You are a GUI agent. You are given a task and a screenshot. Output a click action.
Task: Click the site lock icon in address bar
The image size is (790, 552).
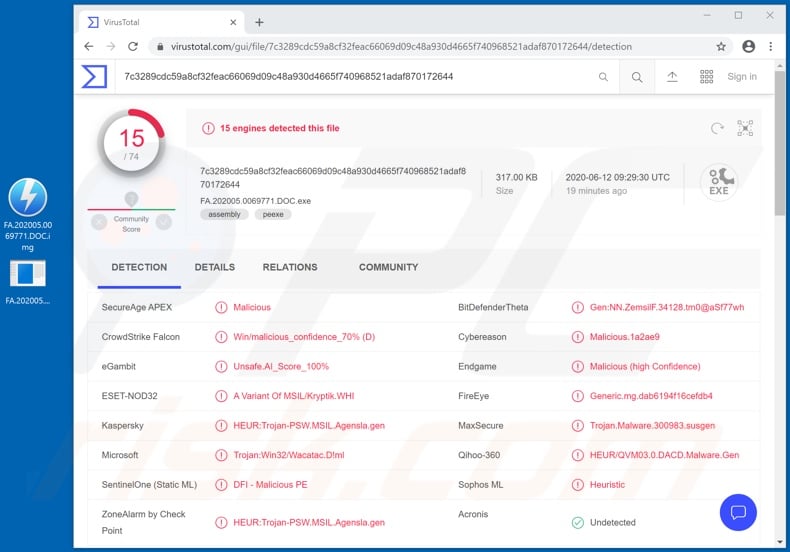coord(160,46)
